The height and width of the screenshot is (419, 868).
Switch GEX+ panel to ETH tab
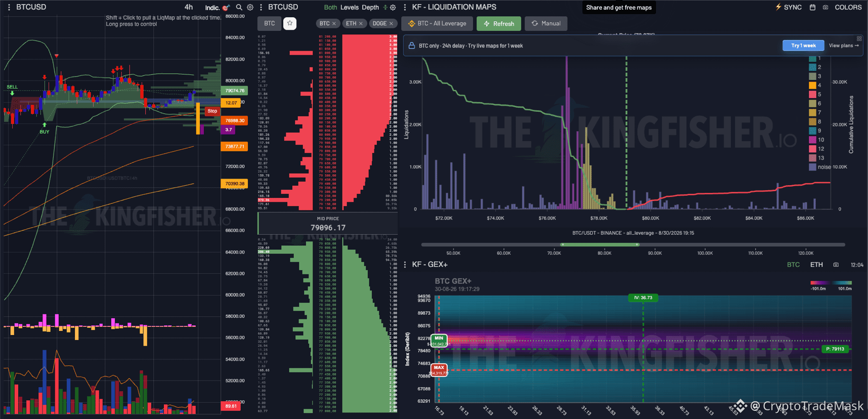pos(816,265)
